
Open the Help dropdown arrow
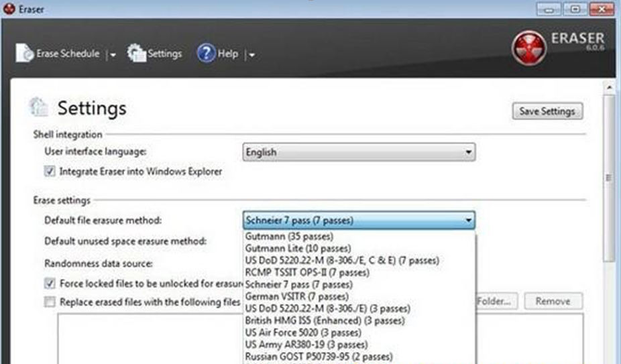(251, 55)
